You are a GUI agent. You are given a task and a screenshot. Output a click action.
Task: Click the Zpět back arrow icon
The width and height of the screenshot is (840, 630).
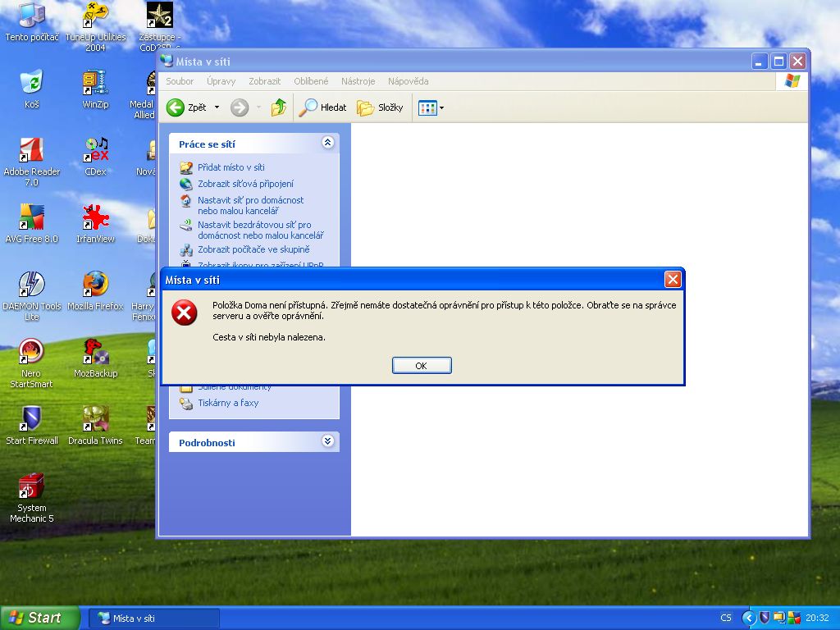(176, 107)
